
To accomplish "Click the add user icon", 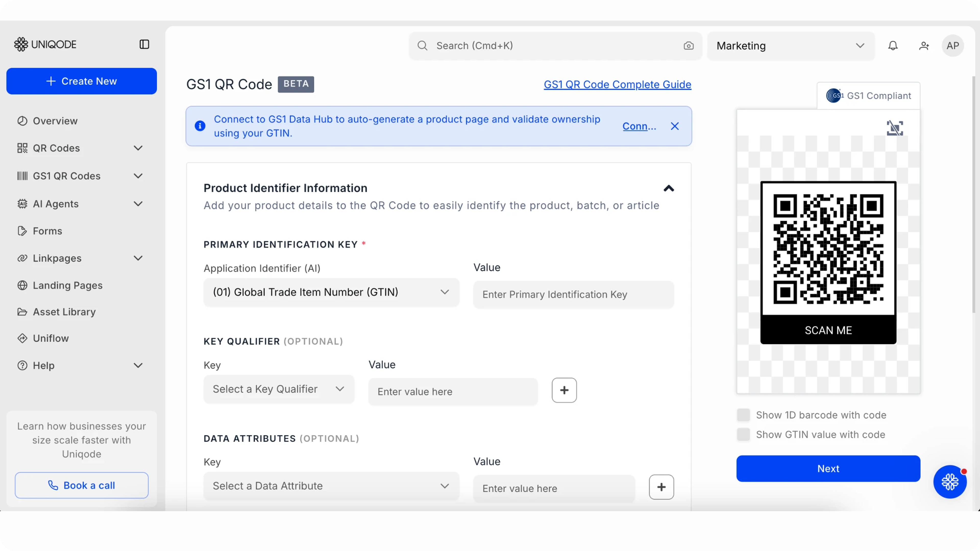I will click(924, 46).
